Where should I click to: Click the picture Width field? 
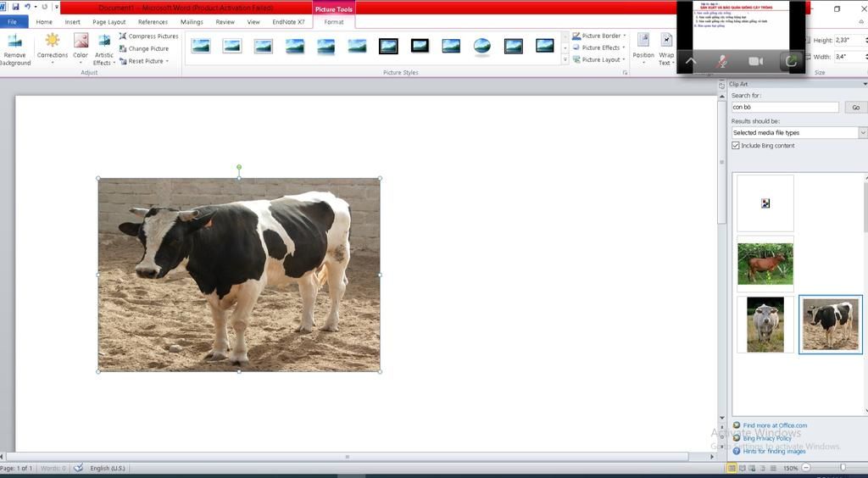coord(849,57)
